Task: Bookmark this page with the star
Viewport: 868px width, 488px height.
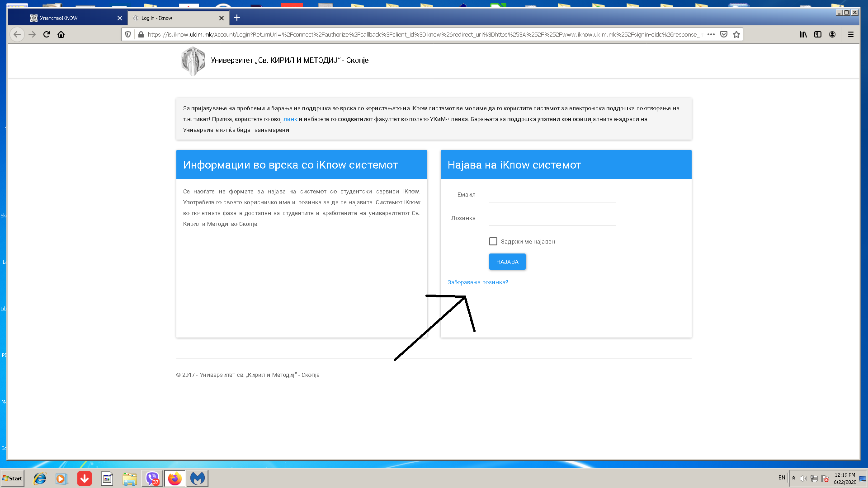Action: (x=736, y=34)
